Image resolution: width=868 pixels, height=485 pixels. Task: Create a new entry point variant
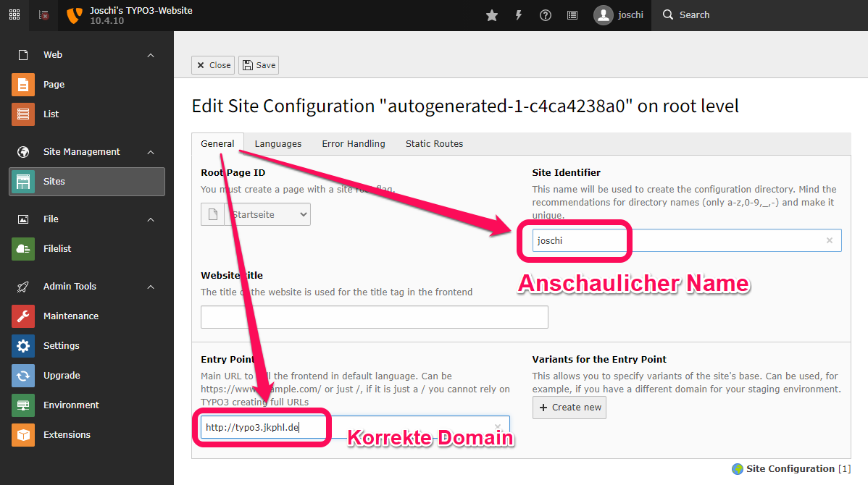569,408
